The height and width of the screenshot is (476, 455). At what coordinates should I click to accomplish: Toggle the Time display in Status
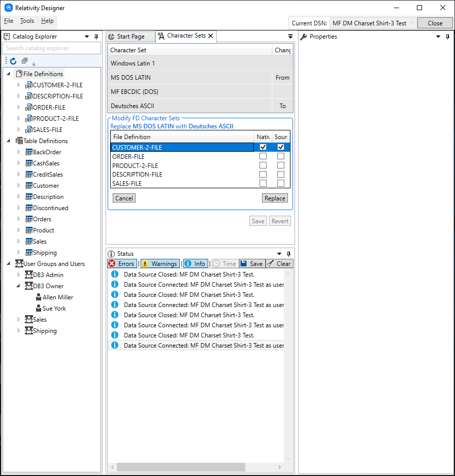pos(225,263)
